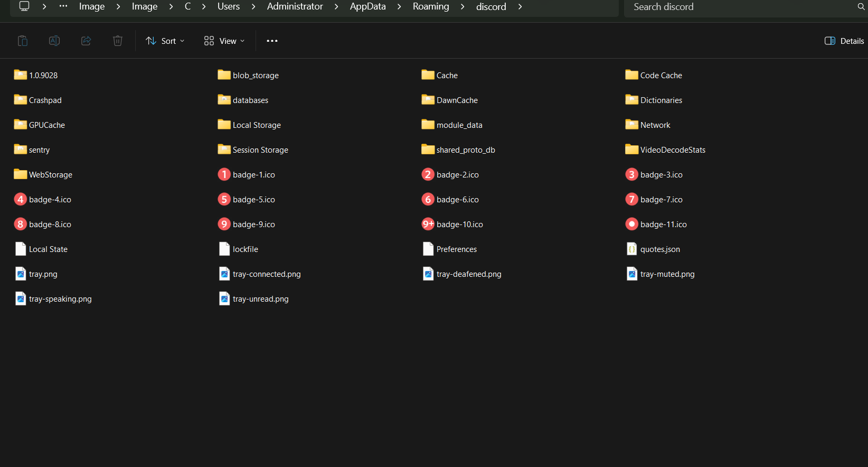Image resolution: width=868 pixels, height=467 pixels.
Task: Click the search magnifier icon
Action: coord(861,7)
